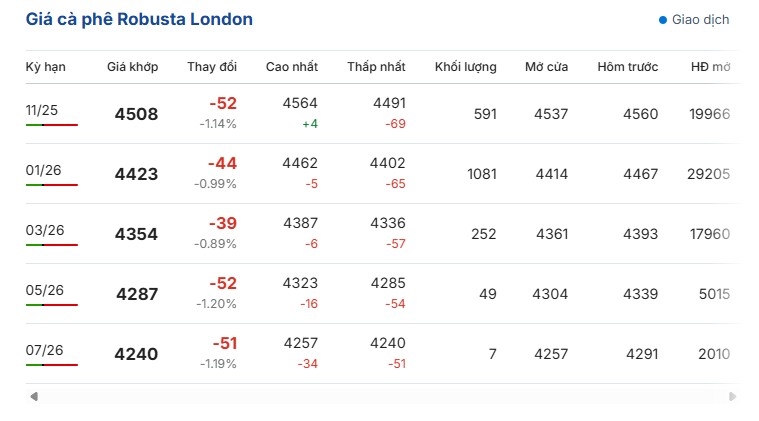
Task: Select the Cao nhất column header
Action: pyautogui.click(x=292, y=67)
